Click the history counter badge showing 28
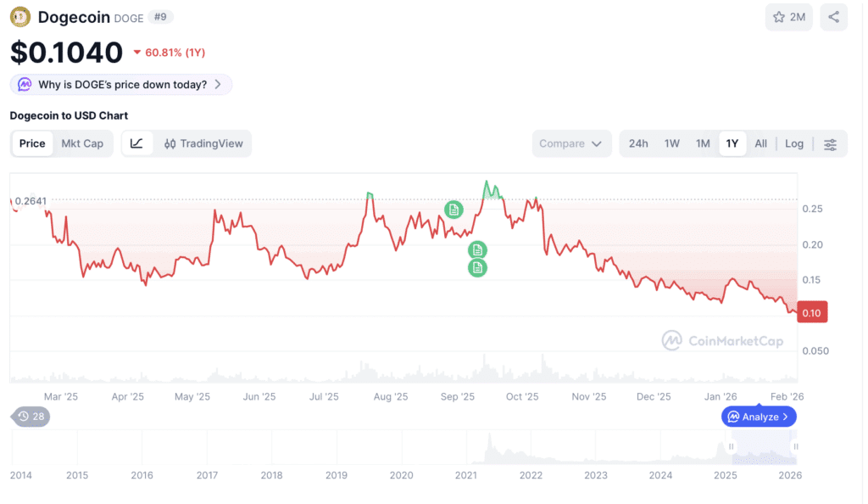Image resolution: width=868 pixels, height=504 pixels. (x=31, y=417)
